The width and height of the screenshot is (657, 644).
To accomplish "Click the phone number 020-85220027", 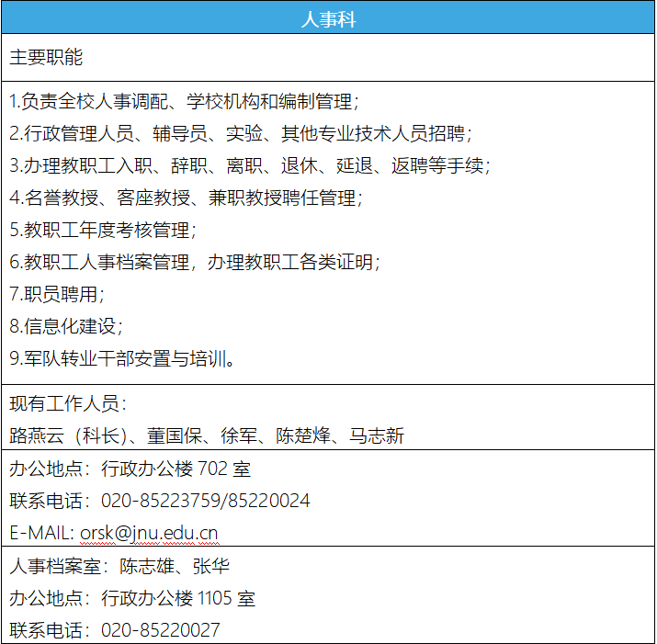I will coord(161,630).
